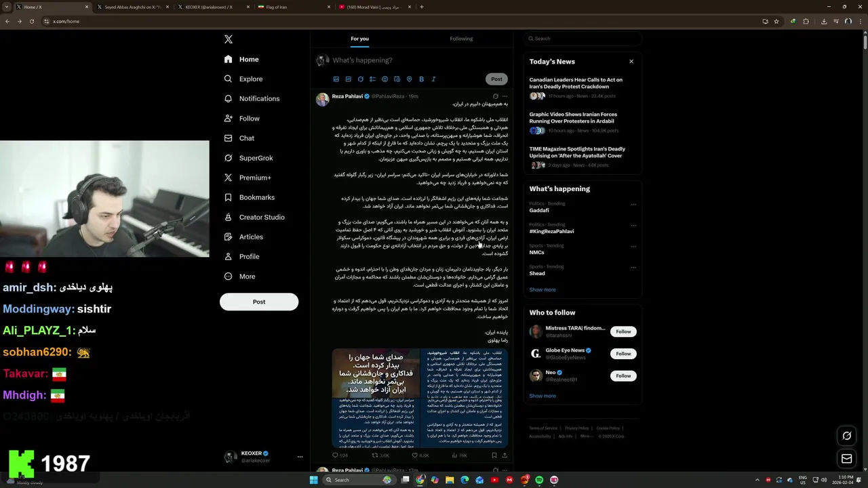Show more trends under What's happening

pos(542,289)
